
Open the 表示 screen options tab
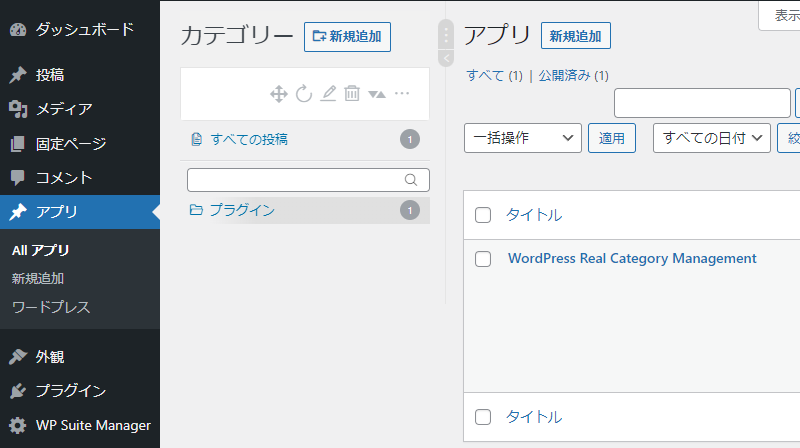(x=780, y=16)
